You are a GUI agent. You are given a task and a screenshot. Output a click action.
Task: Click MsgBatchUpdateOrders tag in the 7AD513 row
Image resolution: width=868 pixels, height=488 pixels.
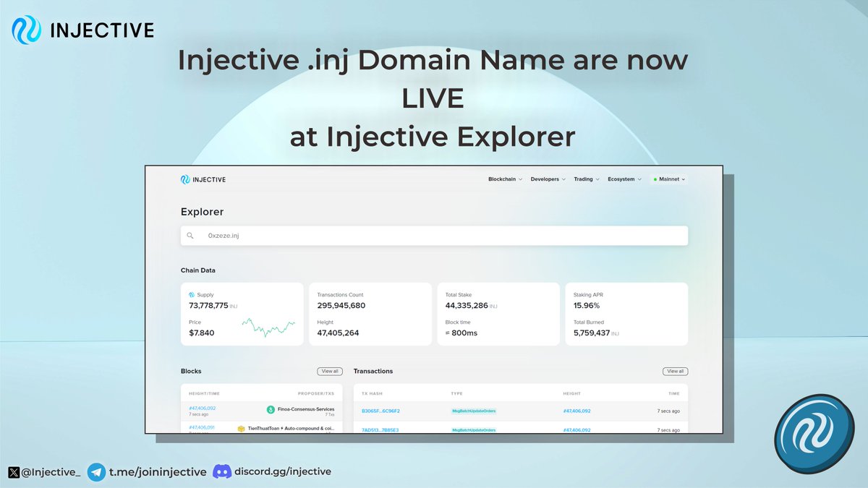point(474,430)
